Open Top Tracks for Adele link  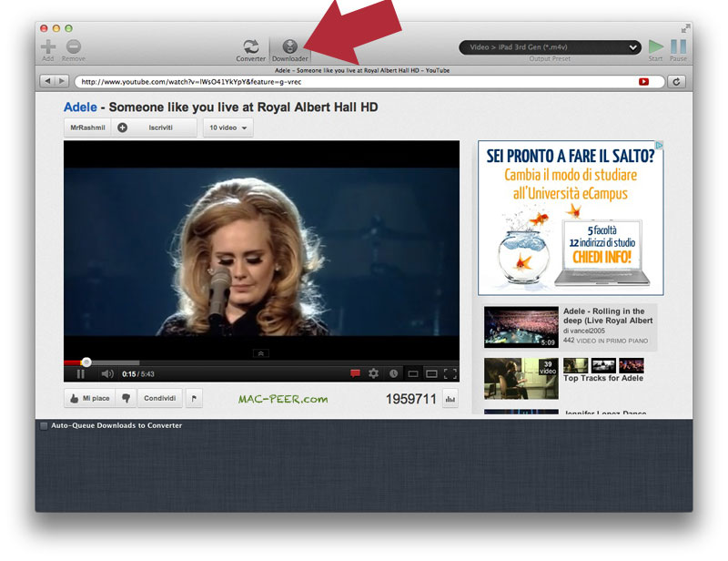click(603, 378)
